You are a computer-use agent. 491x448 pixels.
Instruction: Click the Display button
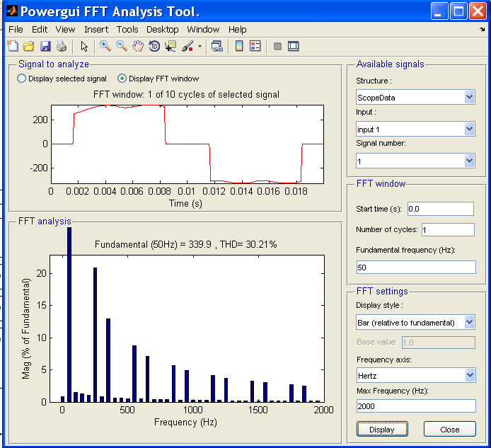pos(382,429)
